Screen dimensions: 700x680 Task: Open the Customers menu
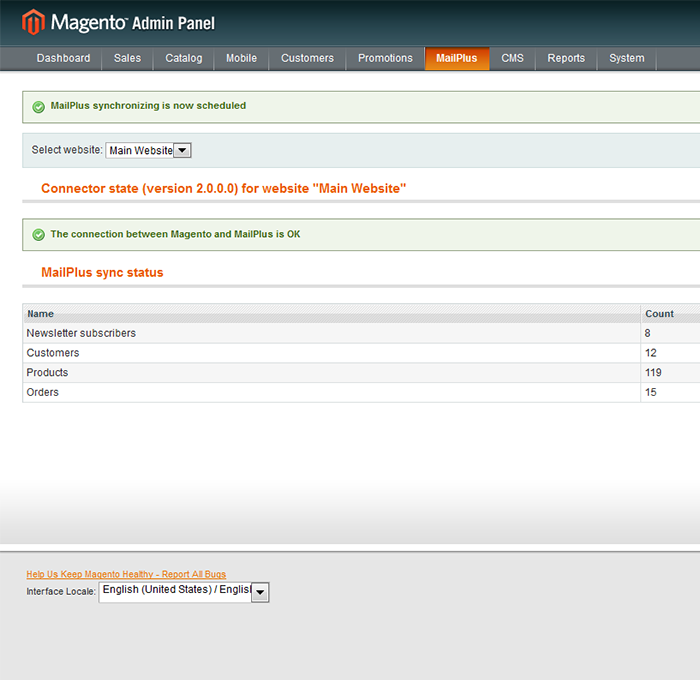pyautogui.click(x=307, y=58)
